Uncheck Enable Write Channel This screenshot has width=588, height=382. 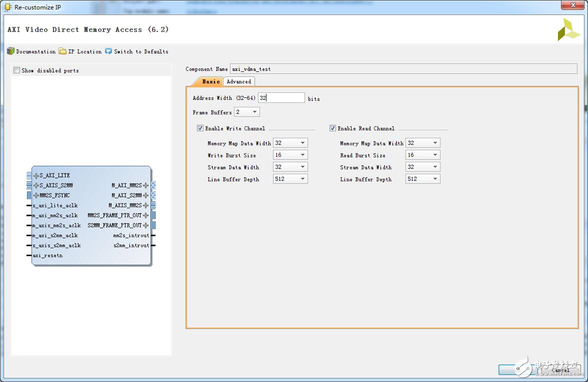pos(200,128)
